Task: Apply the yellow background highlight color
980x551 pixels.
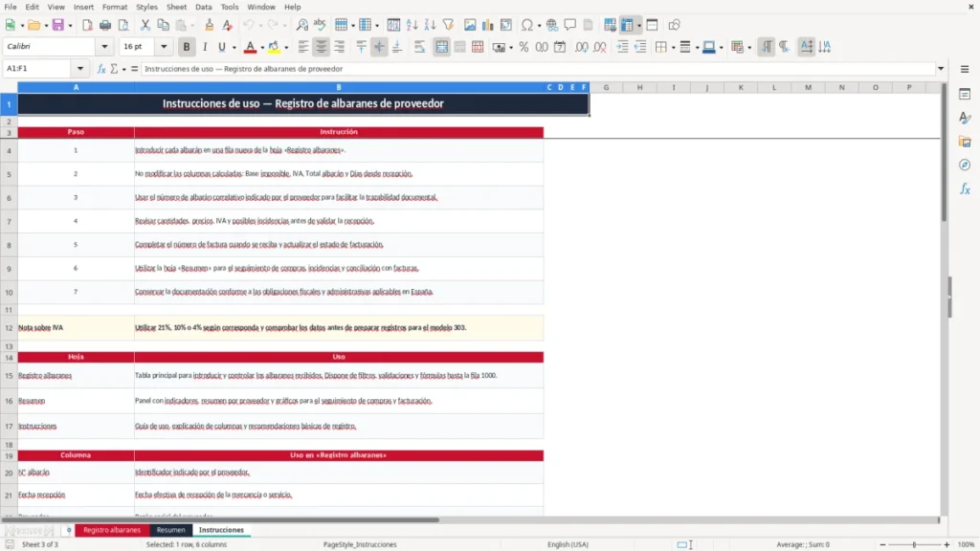Action: [x=274, y=47]
